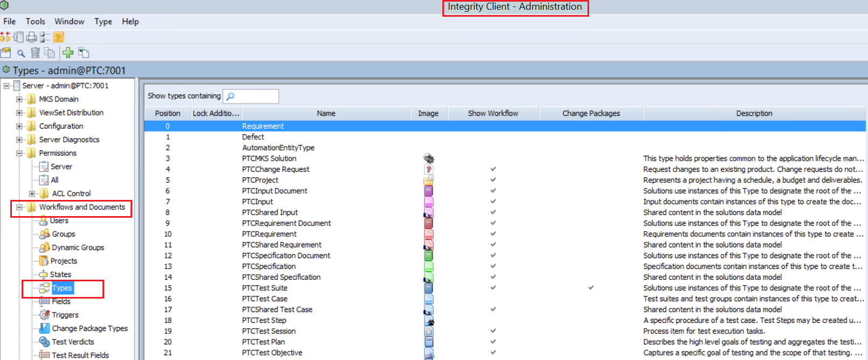Open the Tools menu

coord(35,22)
